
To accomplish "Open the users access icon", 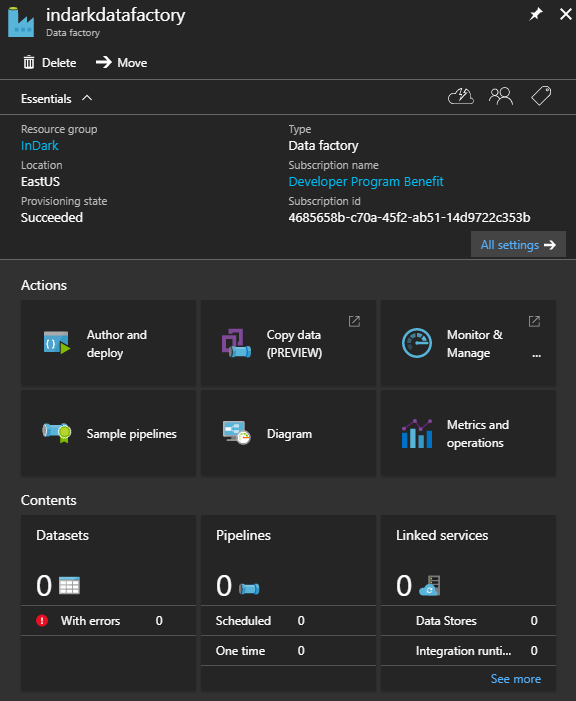I will [x=501, y=96].
